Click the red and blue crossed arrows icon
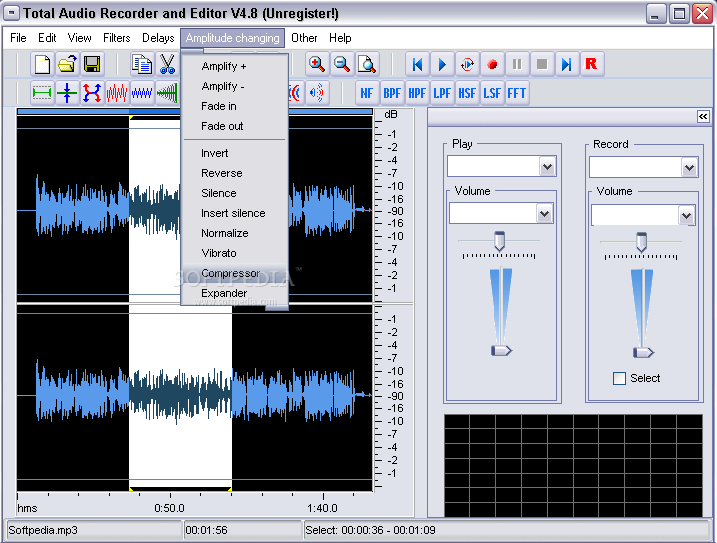The height and width of the screenshot is (543, 717). pyautogui.click(x=92, y=93)
